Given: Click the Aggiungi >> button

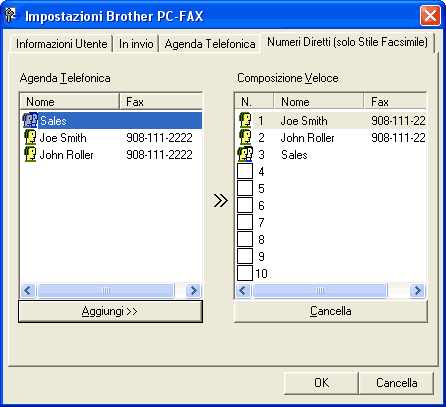Looking at the screenshot, I should pyautogui.click(x=110, y=311).
